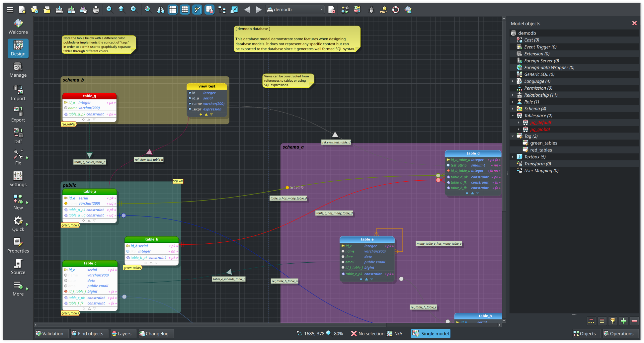Click the save model icon
Screen dimensions: 644x343
click(x=59, y=10)
